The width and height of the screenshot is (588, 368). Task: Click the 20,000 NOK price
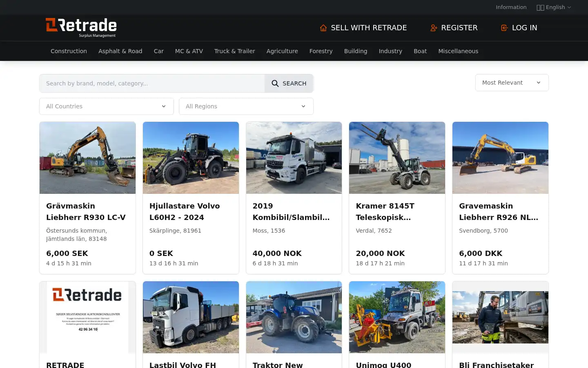(x=381, y=254)
